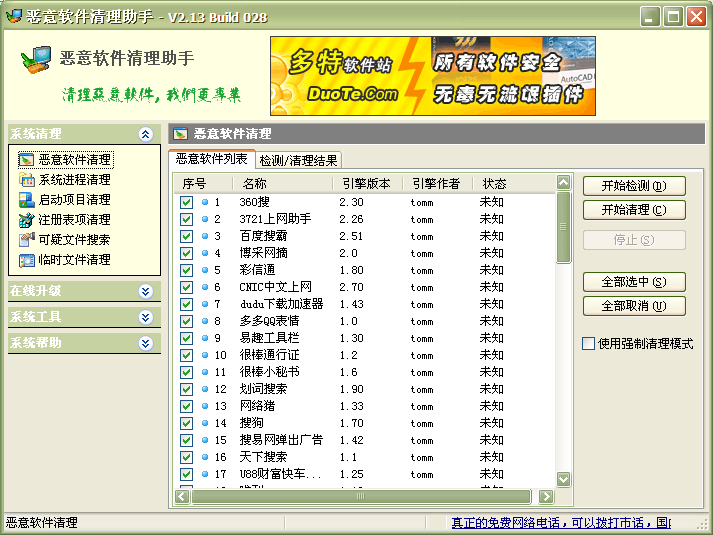Uncheck the dudu下载加速器 checkbox
Image resolution: width=713 pixels, height=535 pixels.
coord(186,304)
